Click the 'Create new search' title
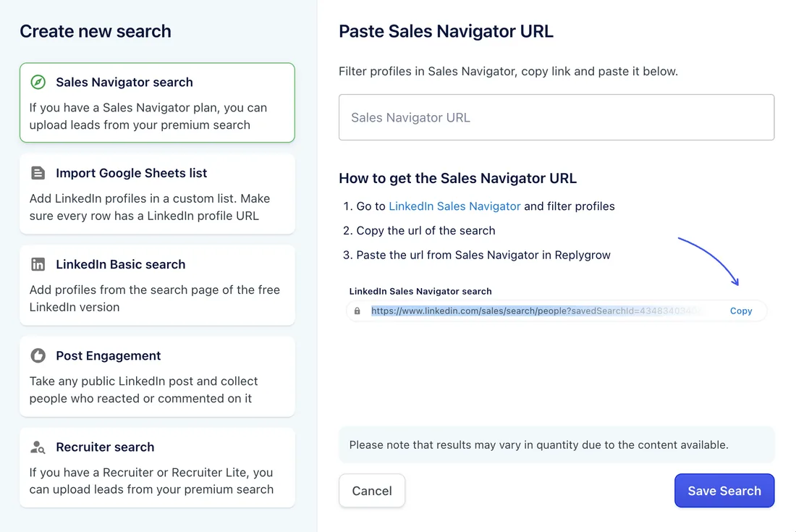This screenshot has height=532, width=796. (x=96, y=31)
